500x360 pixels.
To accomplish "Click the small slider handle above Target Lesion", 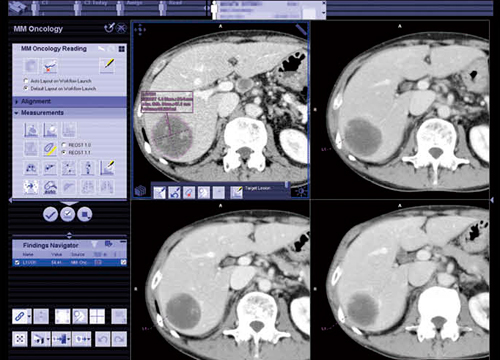I will 286,184.
